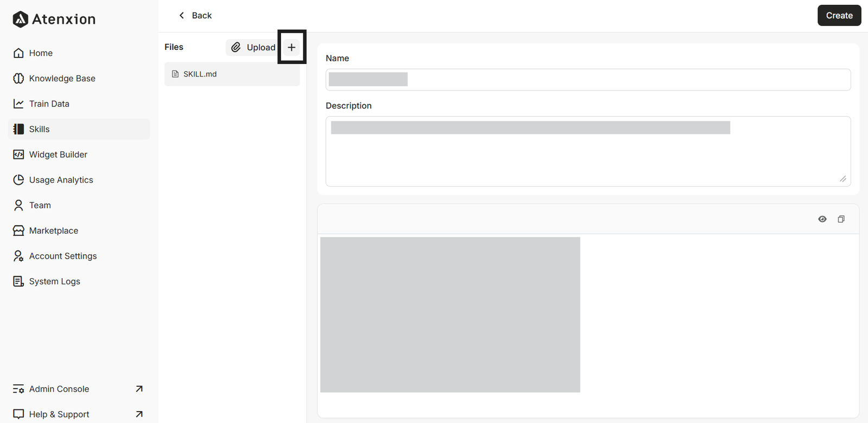
Task: Click the Upload files button
Action: click(x=253, y=47)
